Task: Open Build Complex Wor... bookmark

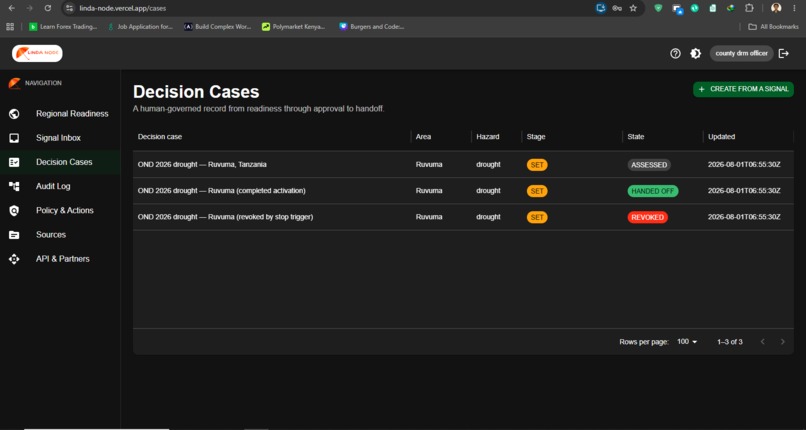Action: [x=217, y=27]
